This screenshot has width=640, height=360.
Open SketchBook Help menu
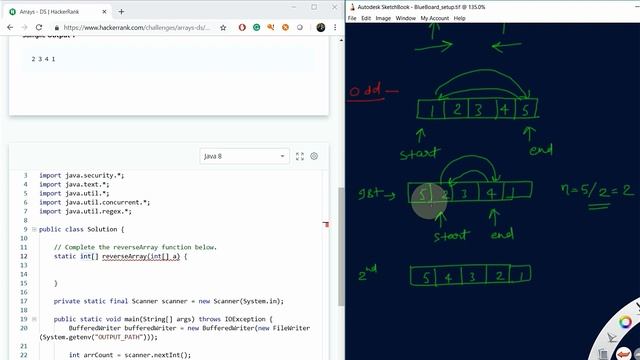pos(460,18)
